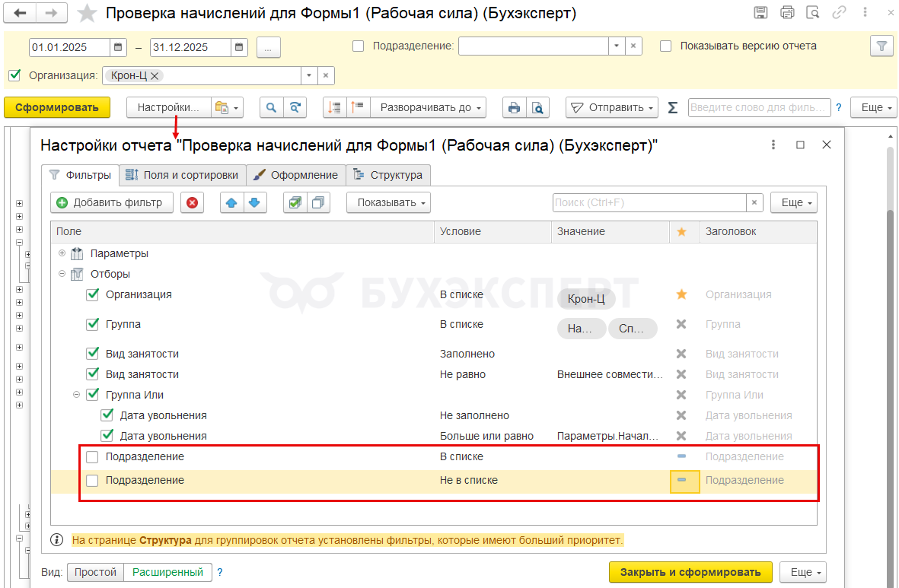Click the print report icon
899x588 pixels.
(515, 108)
